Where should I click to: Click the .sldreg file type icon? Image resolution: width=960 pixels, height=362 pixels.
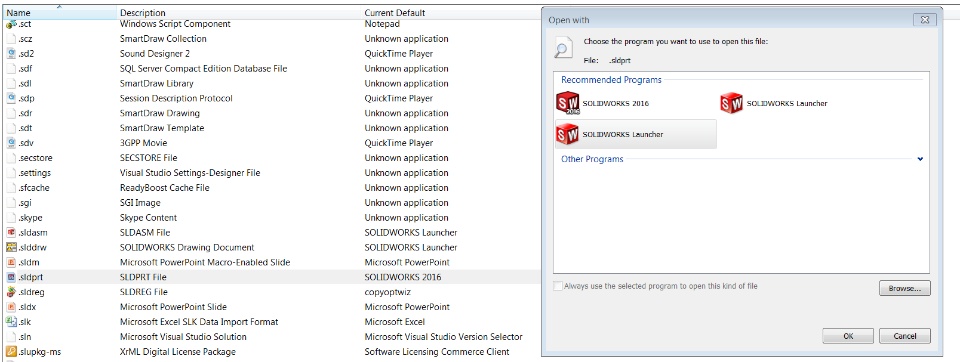[11, 292]
